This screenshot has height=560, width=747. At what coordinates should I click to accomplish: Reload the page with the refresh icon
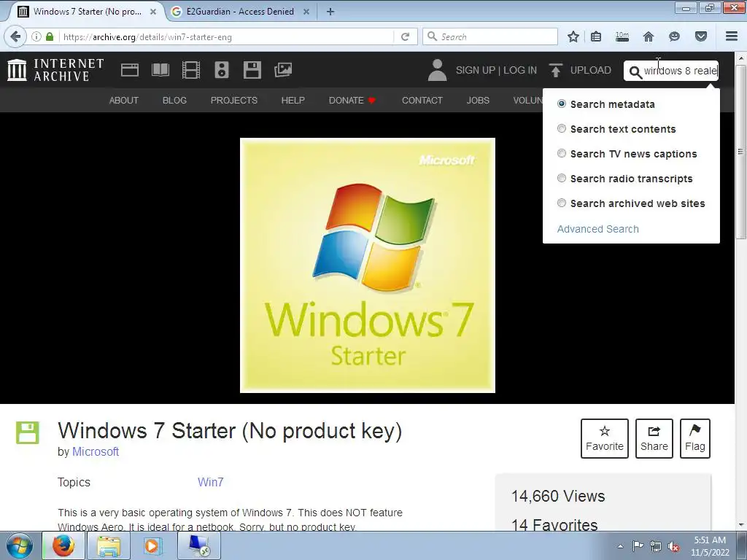[406, 36]
